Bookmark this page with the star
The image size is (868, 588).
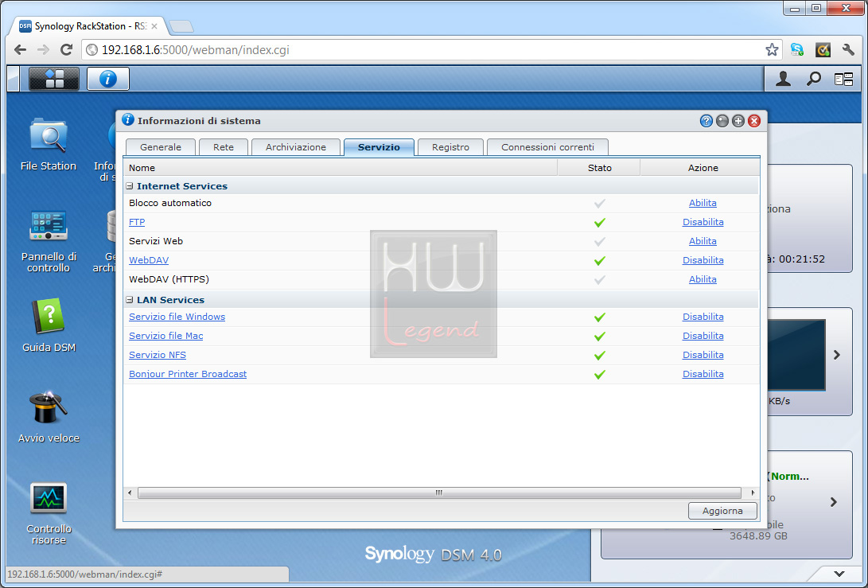pos(772,50)
